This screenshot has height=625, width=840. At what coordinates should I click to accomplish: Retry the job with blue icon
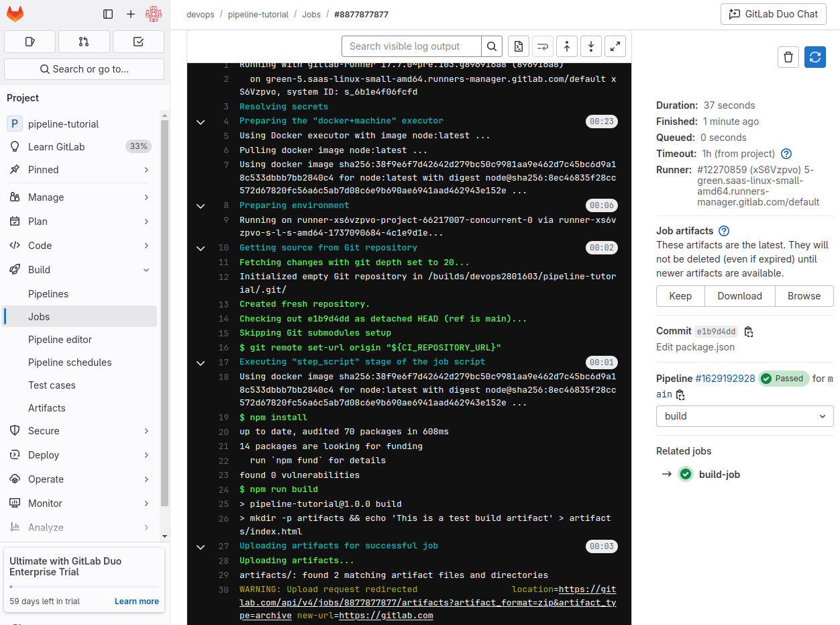tap(815, 57)
